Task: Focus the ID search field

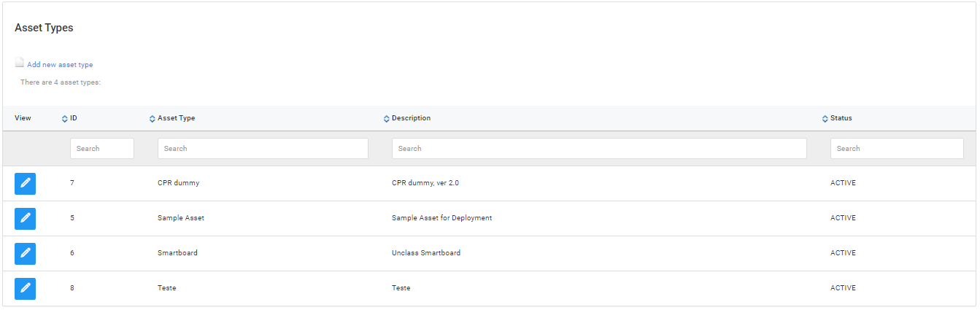Action: 101,149
